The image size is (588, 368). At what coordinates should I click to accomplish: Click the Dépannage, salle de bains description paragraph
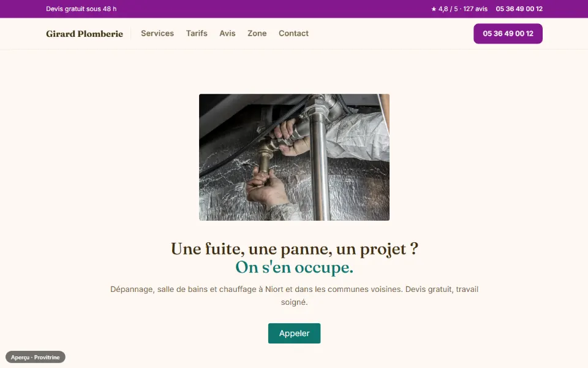point(295,296)
